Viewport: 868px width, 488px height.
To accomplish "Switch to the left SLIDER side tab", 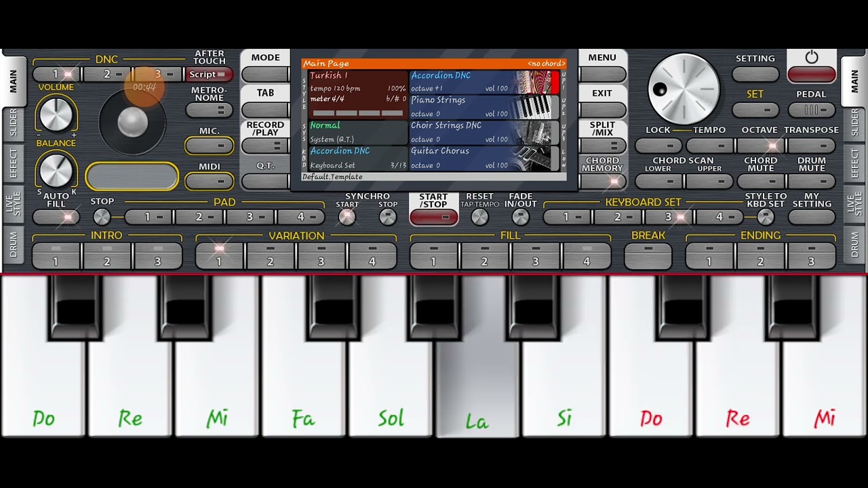I will [x=13, y=123].
